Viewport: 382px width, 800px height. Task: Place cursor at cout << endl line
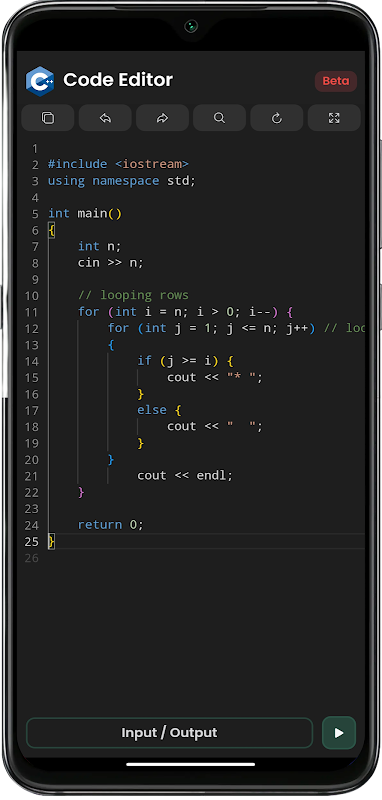coord(185,476)
